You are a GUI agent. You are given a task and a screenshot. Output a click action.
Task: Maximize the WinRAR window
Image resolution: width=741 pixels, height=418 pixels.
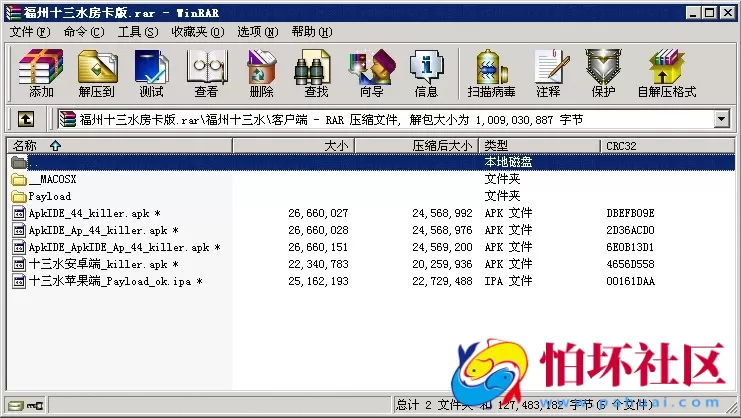710,13
